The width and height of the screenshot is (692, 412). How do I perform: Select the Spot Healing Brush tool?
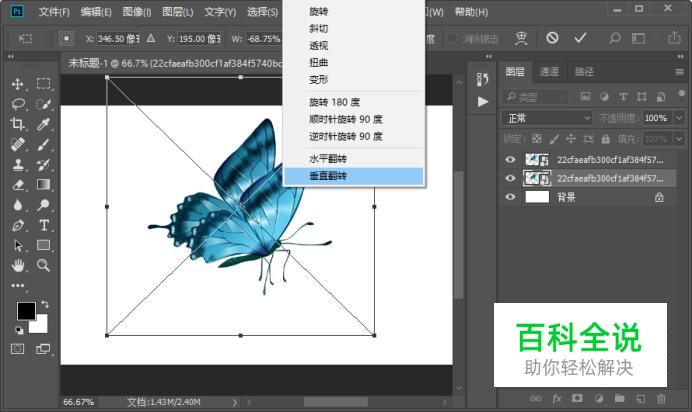[18, 144]
